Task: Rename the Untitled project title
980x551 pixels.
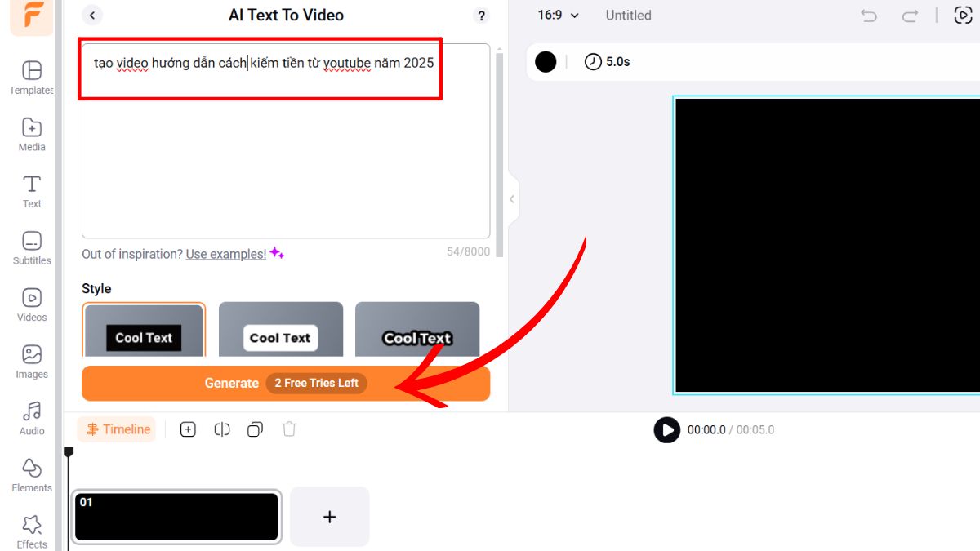Action: coord(629,16)
